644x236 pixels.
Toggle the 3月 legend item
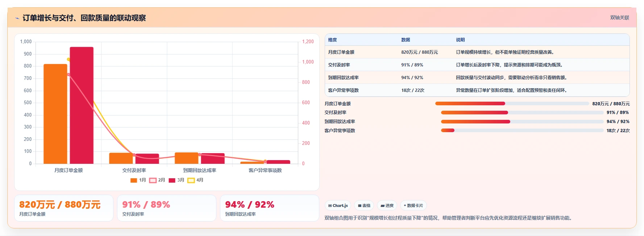point(176,180)
